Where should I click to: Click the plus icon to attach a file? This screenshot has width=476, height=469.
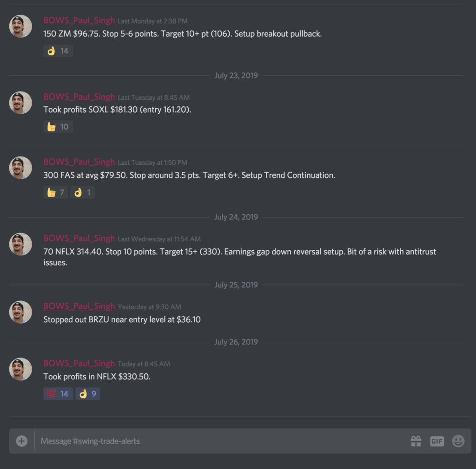coord(21,441)
